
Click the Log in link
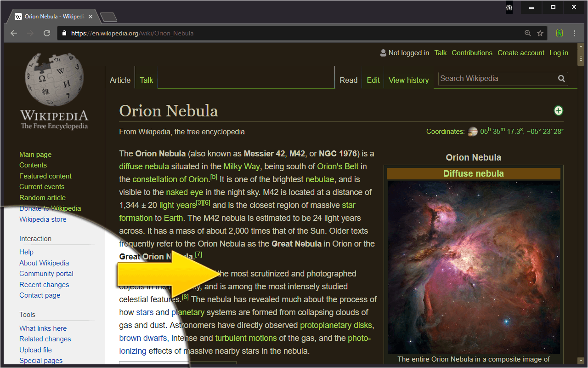pos(559,53)
